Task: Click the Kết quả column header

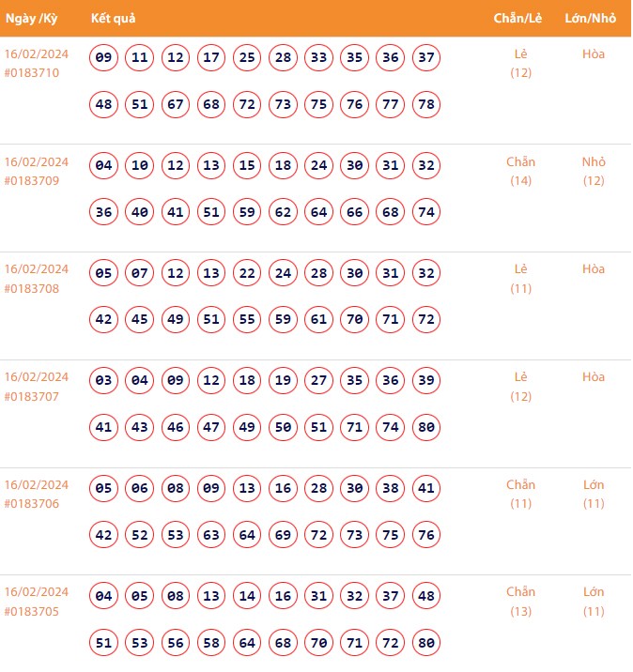Action: click(115, 19)
